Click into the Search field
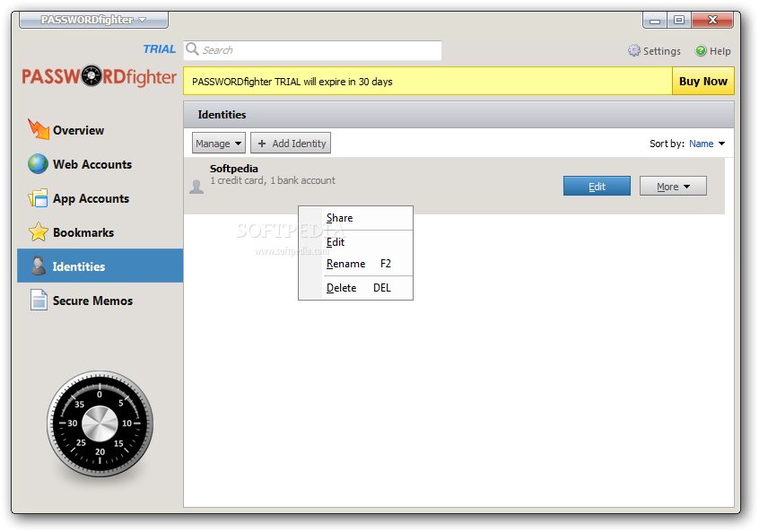This screenshot has height=532, width=759. pos(312,50)
